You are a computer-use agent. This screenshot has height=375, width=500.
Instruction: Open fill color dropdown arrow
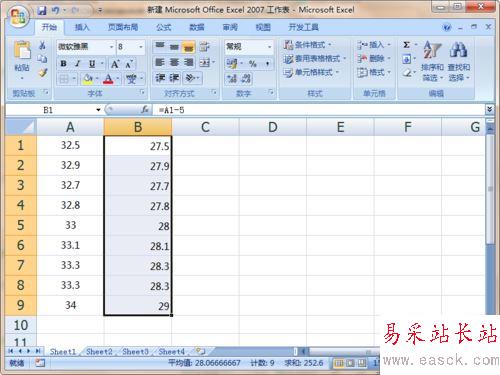[x=97, y=79]
